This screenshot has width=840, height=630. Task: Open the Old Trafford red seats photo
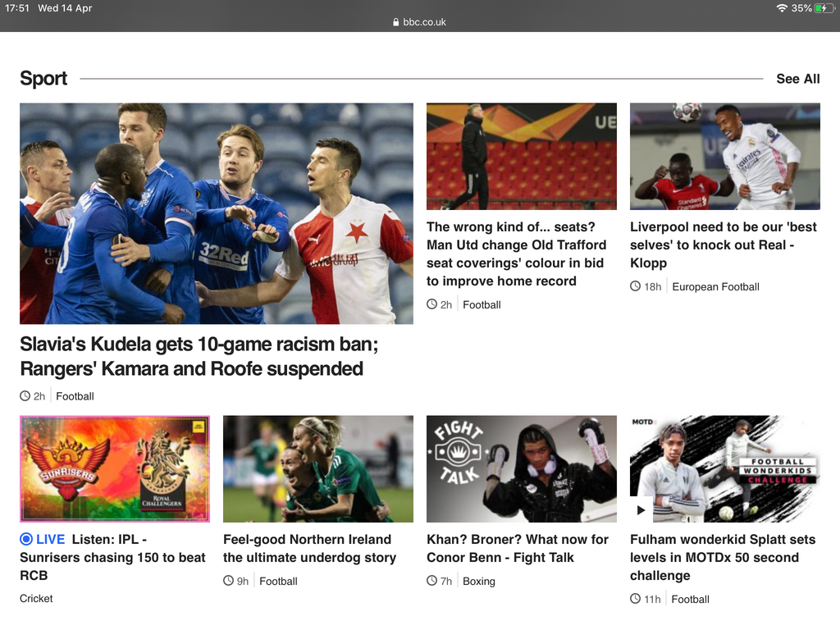[521, 157]
